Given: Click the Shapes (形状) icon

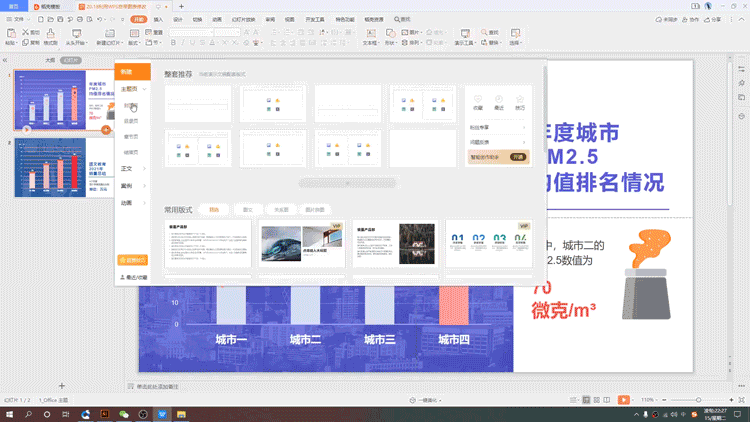Looking at the screenshot, I should (391, 33).
